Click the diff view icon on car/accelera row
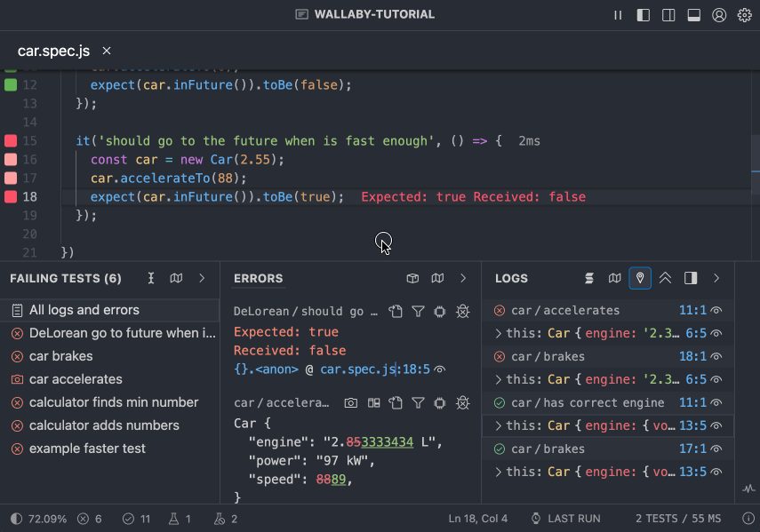Image resolution: width=760 pixels, height=532 pixels. 373,402
